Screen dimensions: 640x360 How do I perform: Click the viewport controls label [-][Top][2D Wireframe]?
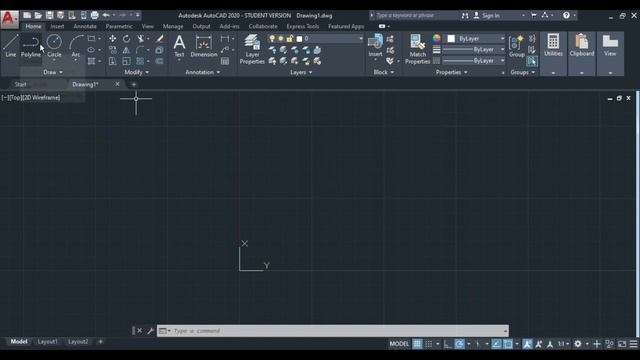31,98
